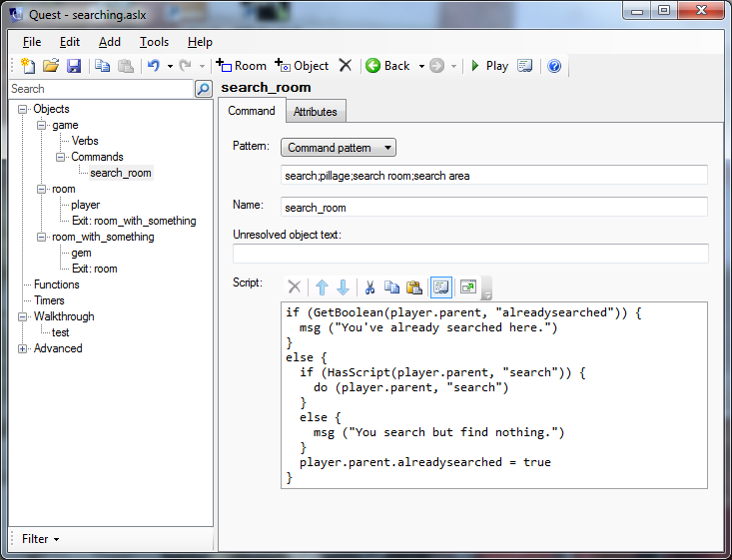This screenshot has width=732, height=560.
Task: Click the Open file folder icon
Action: [x=51, y=66]
